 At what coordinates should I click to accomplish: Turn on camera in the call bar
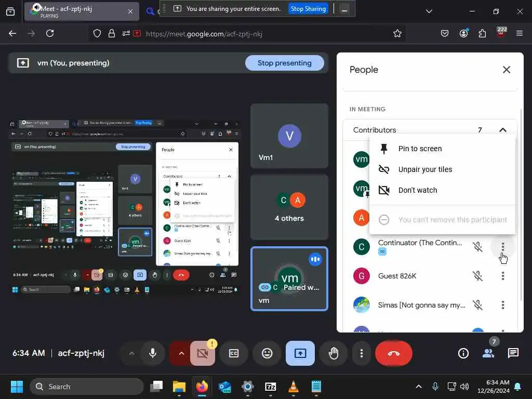pos(203,353)
